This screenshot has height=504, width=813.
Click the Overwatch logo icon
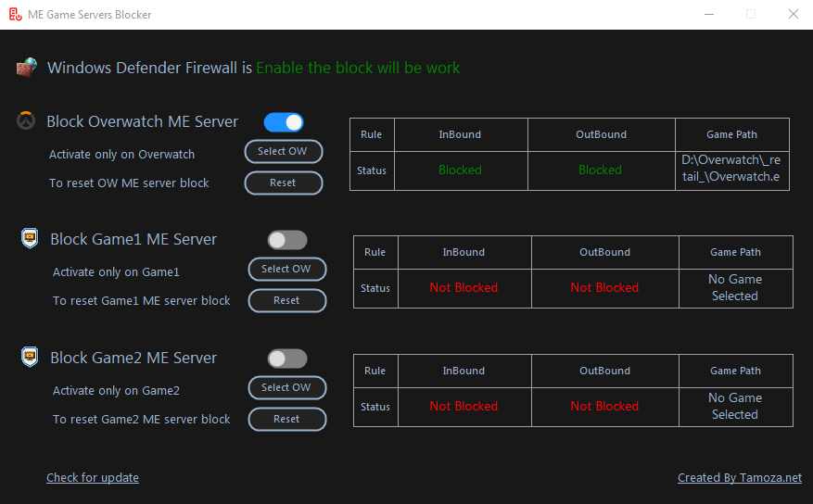pos(27,122)
